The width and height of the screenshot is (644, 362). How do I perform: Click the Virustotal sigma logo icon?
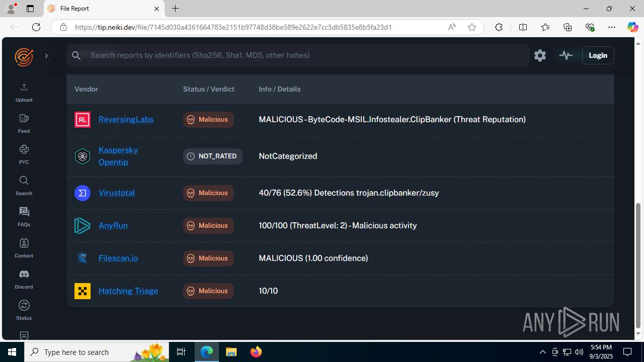(x=83, y=193)
